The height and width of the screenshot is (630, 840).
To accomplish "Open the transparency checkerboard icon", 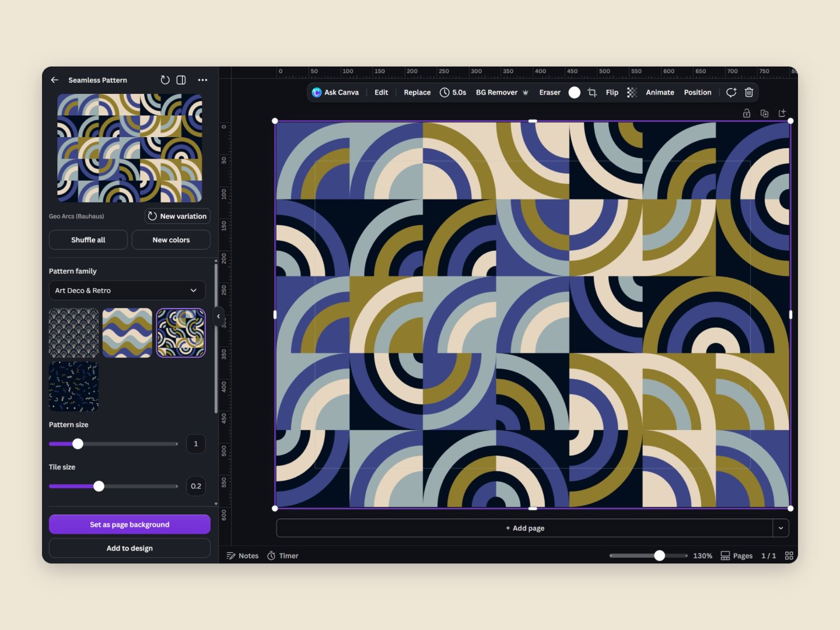I will coord(632,92).
